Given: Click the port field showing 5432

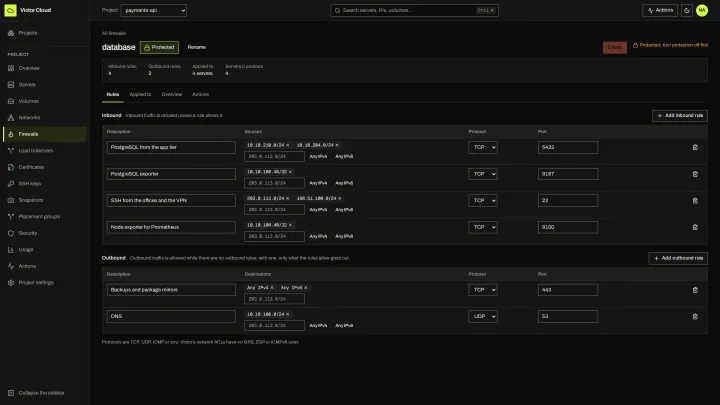Looking at the screenshot, I should click(568, 147).
